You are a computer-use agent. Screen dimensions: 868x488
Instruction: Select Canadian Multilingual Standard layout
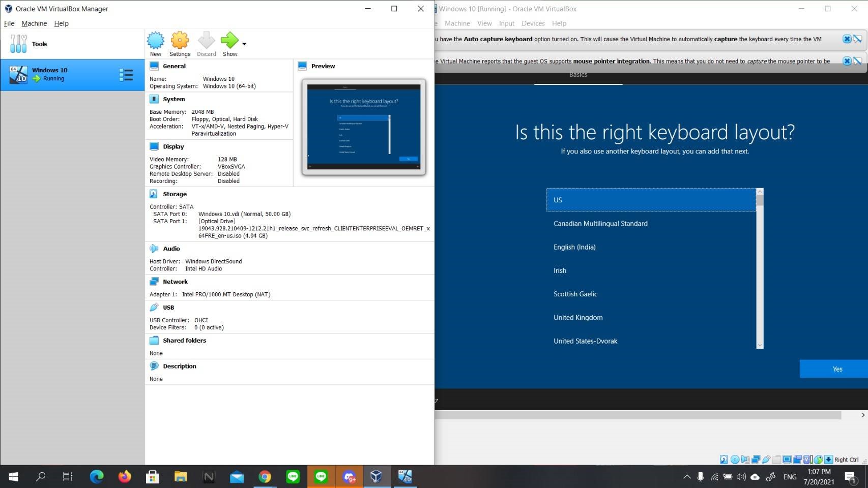tap(651, 224)
